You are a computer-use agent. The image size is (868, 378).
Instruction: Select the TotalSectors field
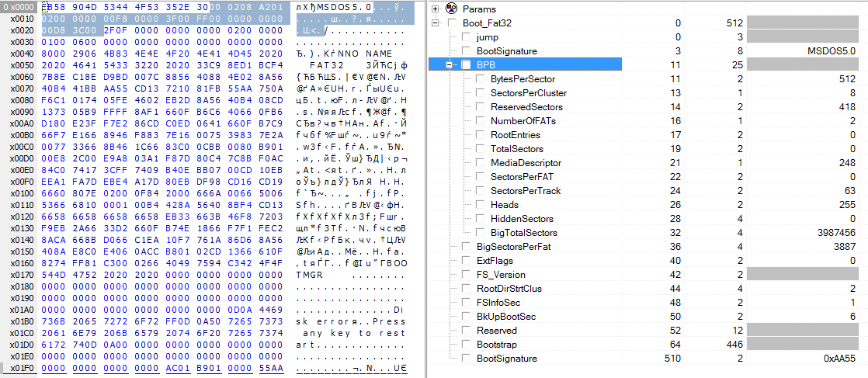coord(517,149)
